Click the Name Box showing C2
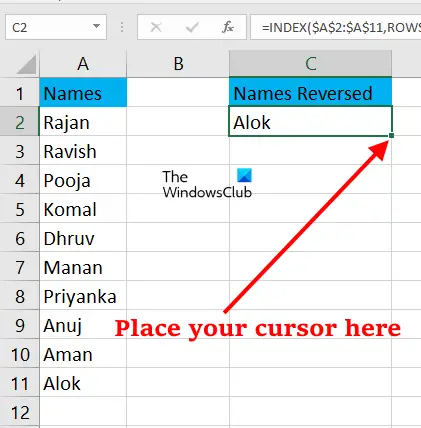421x428 pixels. (x=56, y=27)
